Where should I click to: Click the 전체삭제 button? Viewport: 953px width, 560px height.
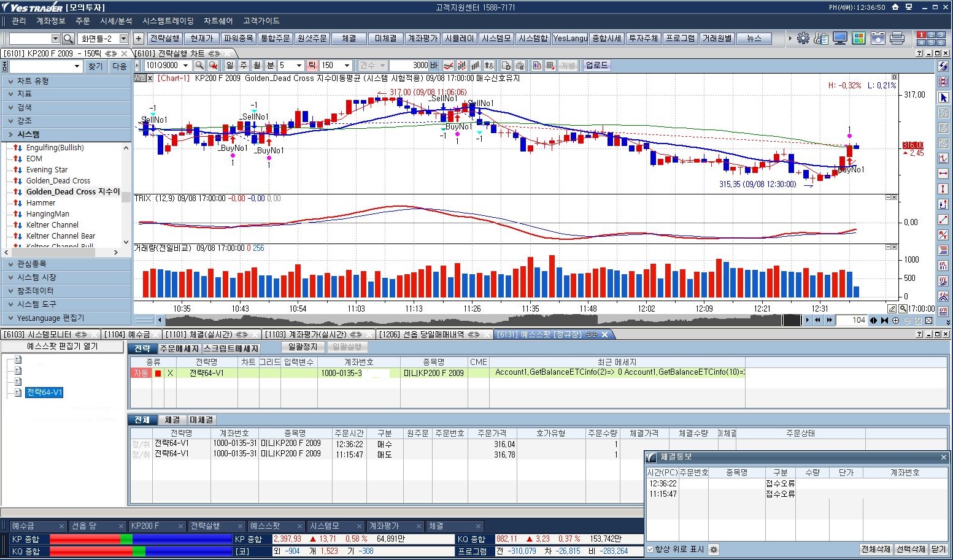tap(876, 550)
